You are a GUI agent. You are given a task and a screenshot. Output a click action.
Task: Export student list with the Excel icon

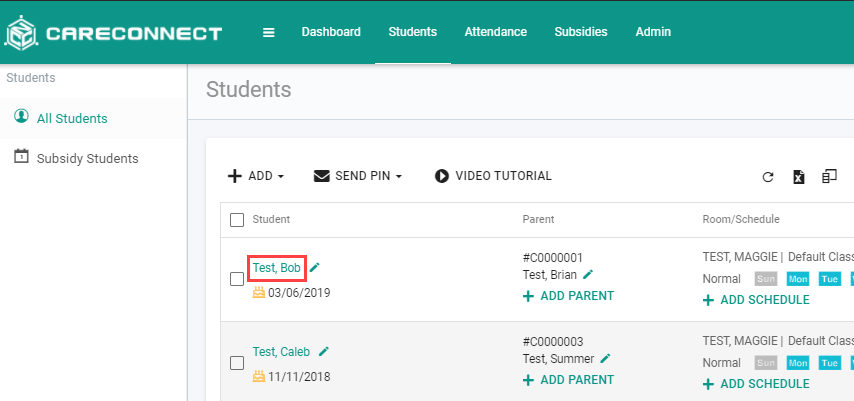[798, 177]
